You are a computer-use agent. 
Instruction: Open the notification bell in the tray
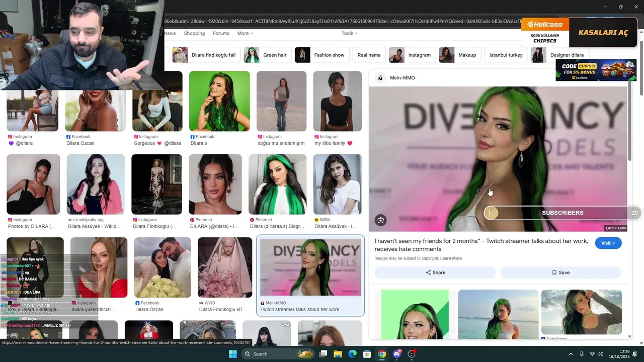coord(635,354)
